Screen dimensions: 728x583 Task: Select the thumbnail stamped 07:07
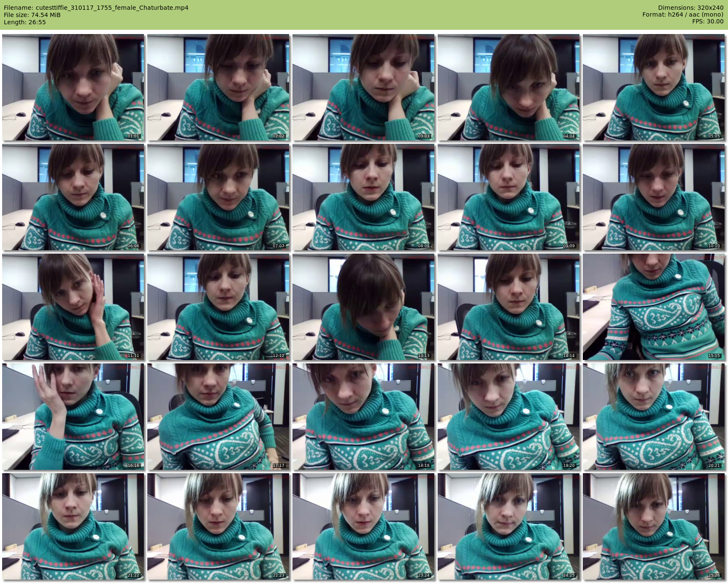click(218, 197)
